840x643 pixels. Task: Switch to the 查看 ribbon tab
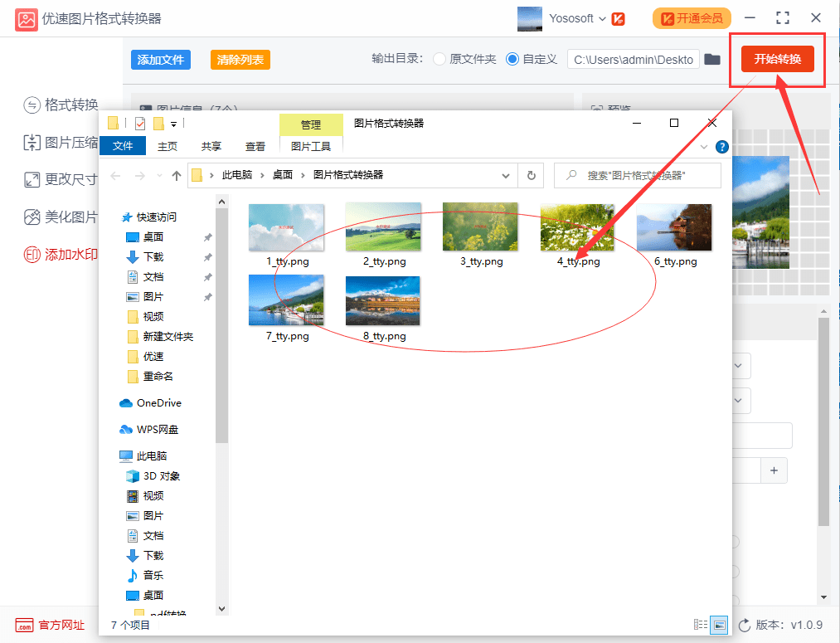click(x=255, y=146)
